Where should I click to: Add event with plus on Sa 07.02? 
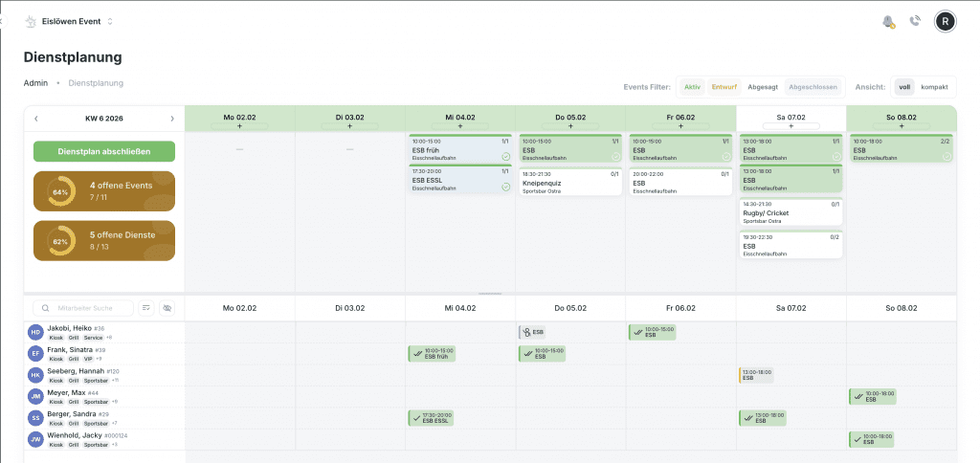click(x=791, y=126)
